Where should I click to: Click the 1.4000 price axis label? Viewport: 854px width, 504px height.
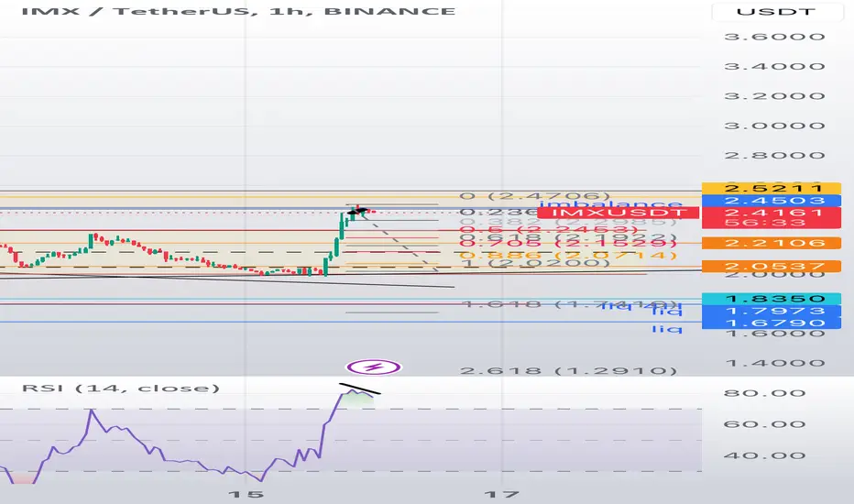[774, 363]
